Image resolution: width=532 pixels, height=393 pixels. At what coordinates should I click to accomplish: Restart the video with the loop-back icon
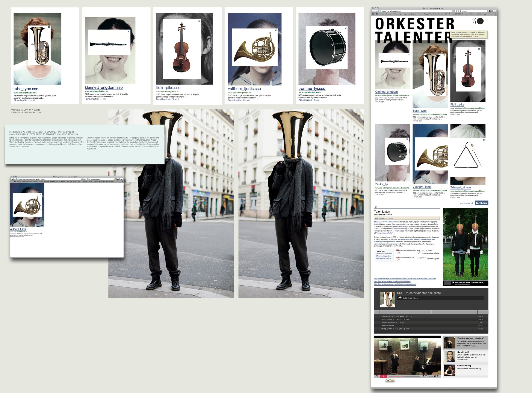click(x=377, y=376)
